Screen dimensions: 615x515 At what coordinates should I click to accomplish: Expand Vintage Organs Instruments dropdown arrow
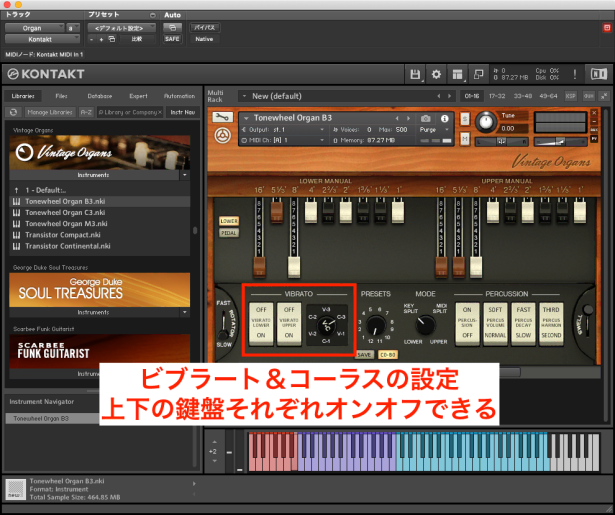click(x=185, y=175)
